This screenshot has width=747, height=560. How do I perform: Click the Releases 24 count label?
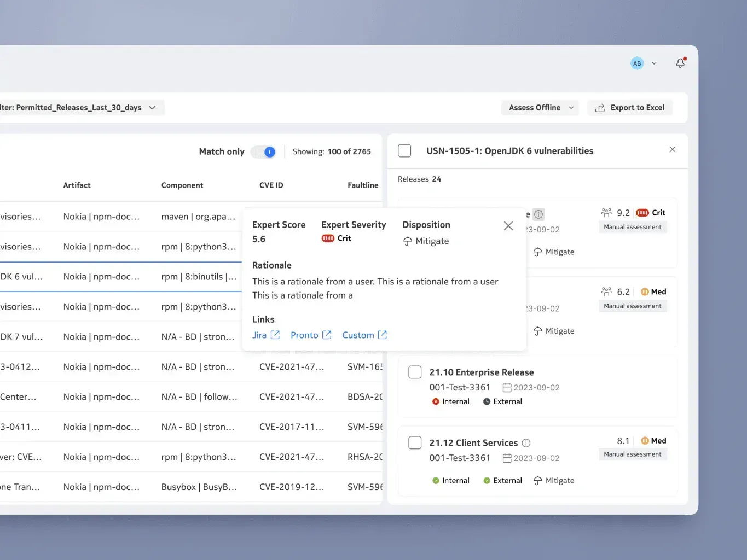point(419,179)
